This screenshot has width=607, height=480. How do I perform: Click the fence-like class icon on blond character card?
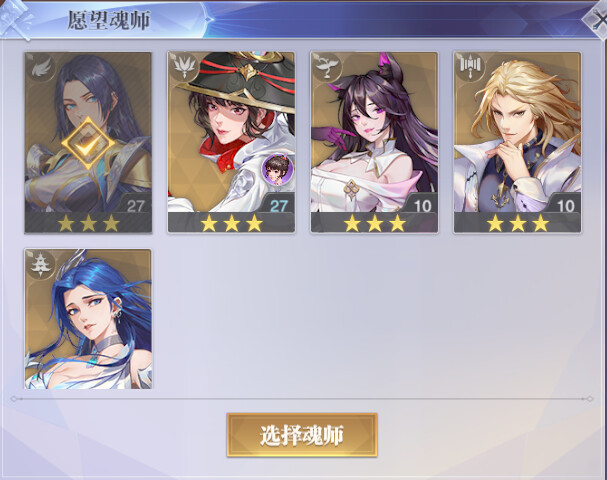click(x=470, y=68)
